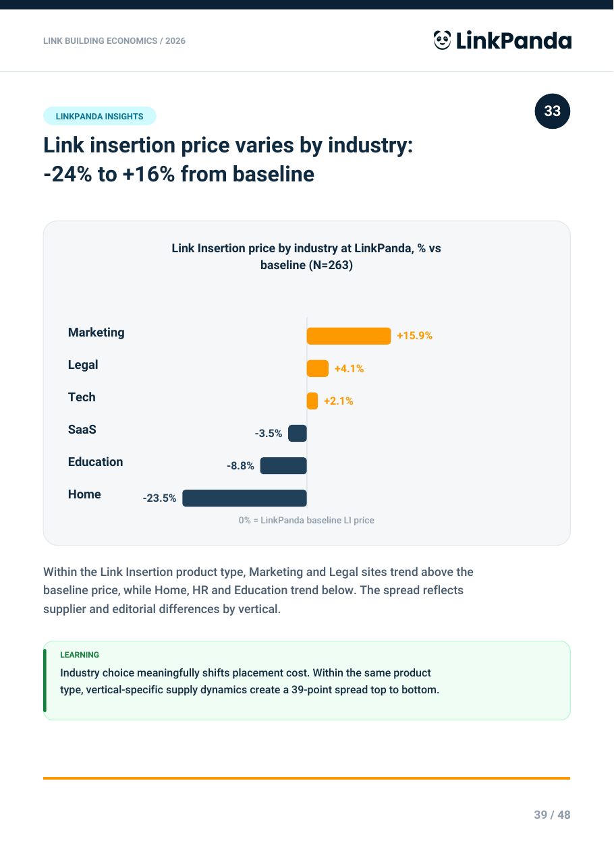Click the LINK BUILDING ECONOMICS / 2026 header text
614x868 pixels.
(114, 41)
